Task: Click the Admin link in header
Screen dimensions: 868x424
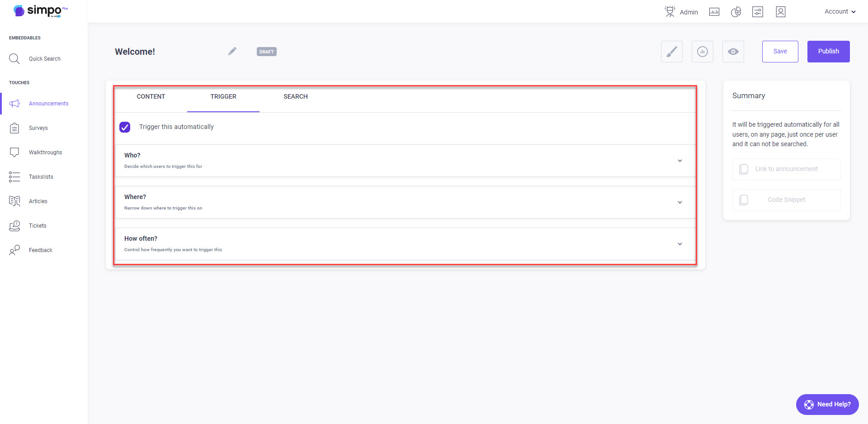Action: tap(689, 12)
